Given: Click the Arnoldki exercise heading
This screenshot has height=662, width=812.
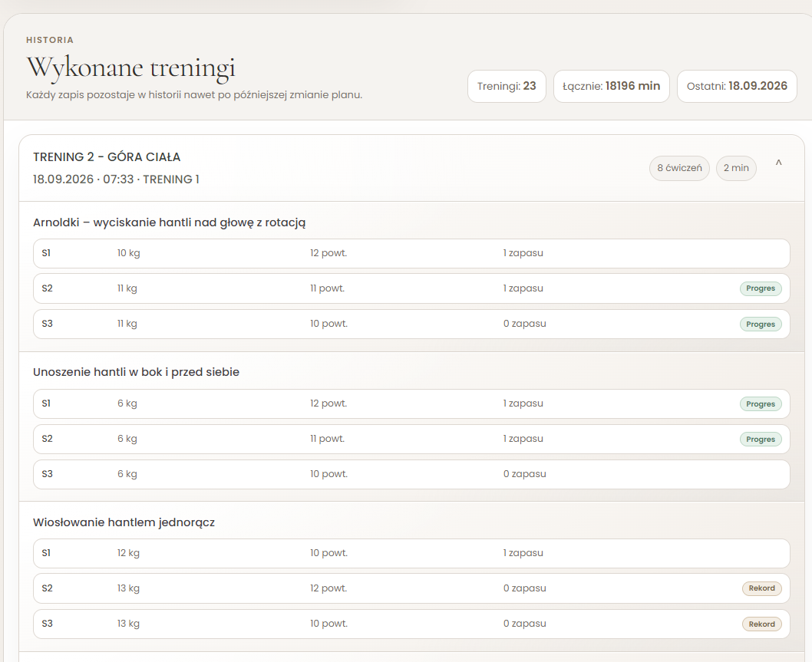Looking at the screenshot, I should coord(170,222).
